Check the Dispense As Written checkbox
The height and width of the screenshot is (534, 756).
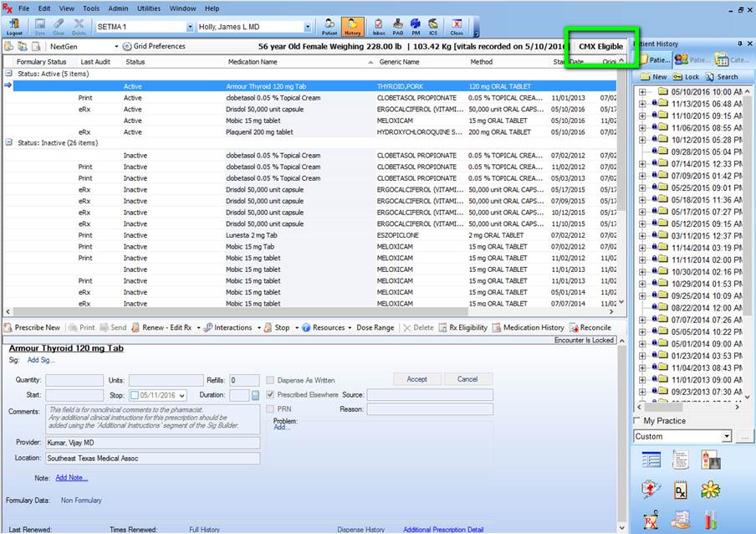click(270, 380)
